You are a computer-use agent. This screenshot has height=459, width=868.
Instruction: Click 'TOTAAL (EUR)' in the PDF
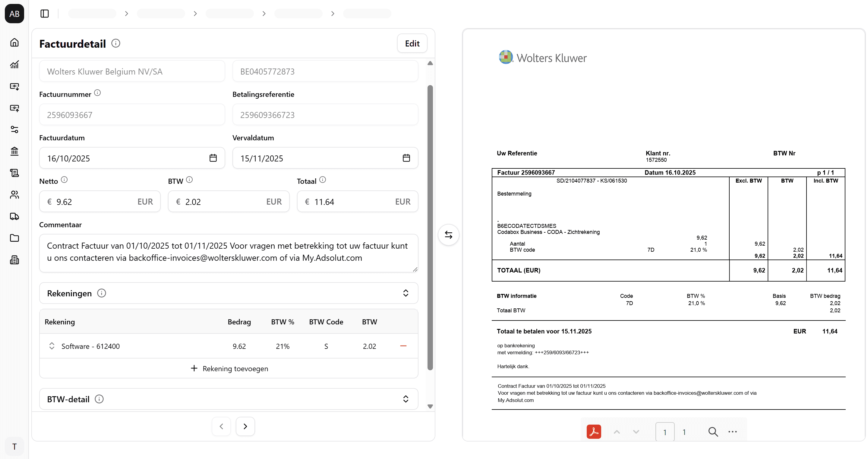click(x=519, y=270)
